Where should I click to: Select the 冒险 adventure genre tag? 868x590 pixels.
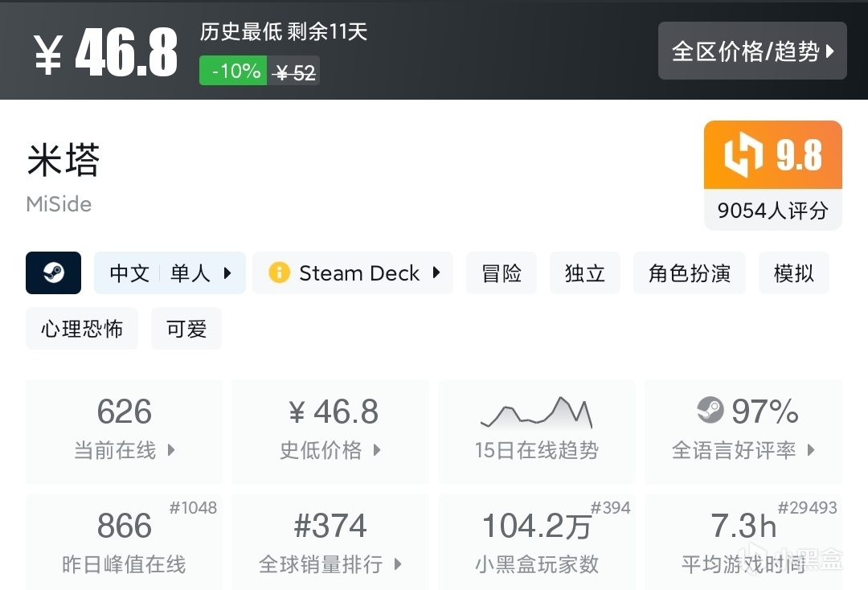(x=502, y=273)
